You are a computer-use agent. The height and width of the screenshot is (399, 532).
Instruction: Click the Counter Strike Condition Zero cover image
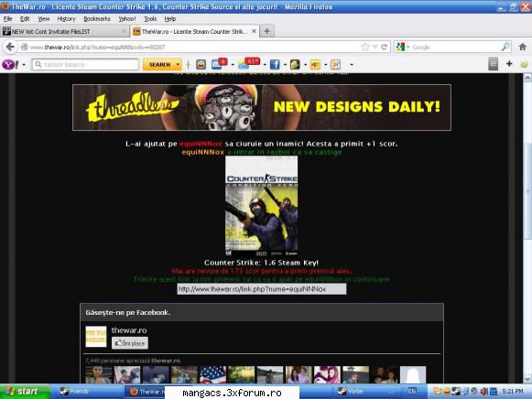coord(262,206)
